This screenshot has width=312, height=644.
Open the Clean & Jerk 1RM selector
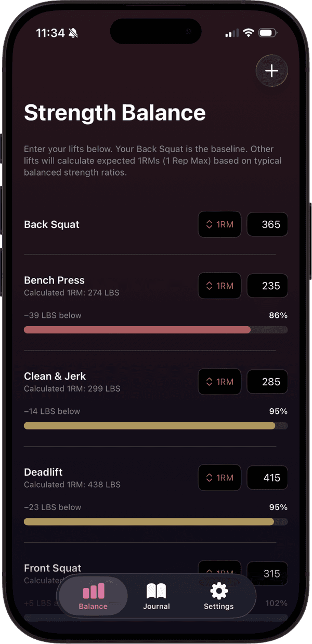[x=219, y=382]
